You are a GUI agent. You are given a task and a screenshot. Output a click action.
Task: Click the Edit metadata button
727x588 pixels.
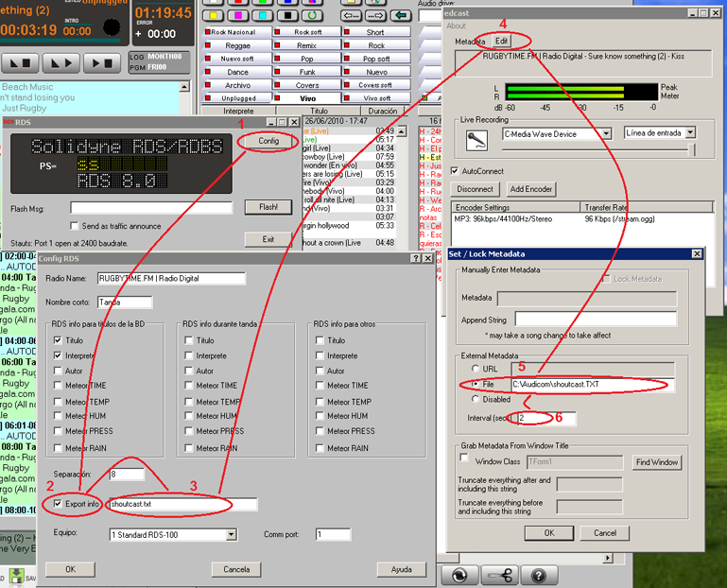point(501,41)
